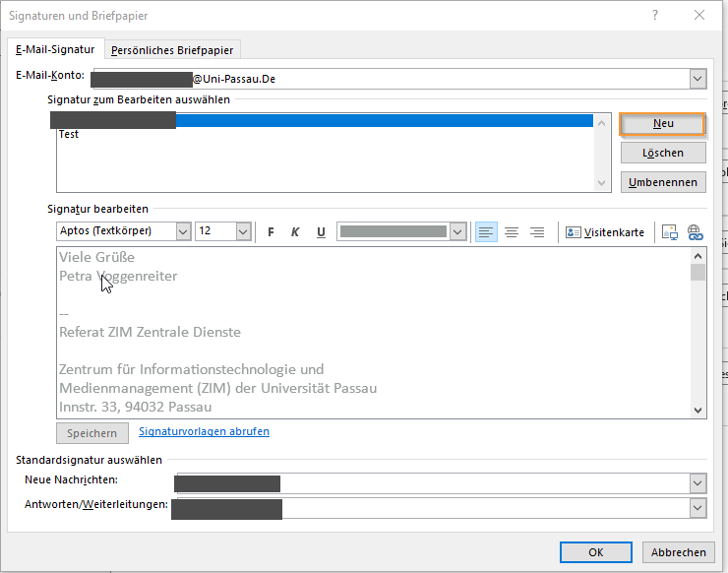Insert a picture into the signature
This screenshot has height=573, width=728.
pos(670,232)
